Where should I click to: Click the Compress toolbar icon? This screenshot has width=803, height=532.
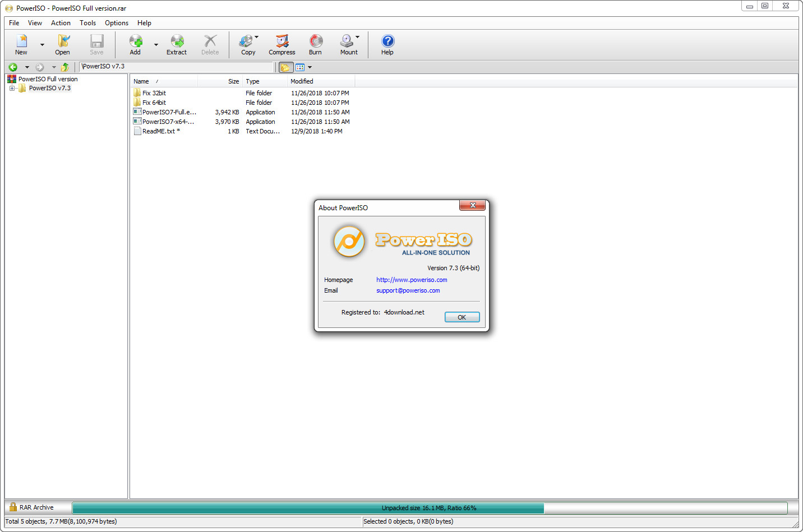282,44
